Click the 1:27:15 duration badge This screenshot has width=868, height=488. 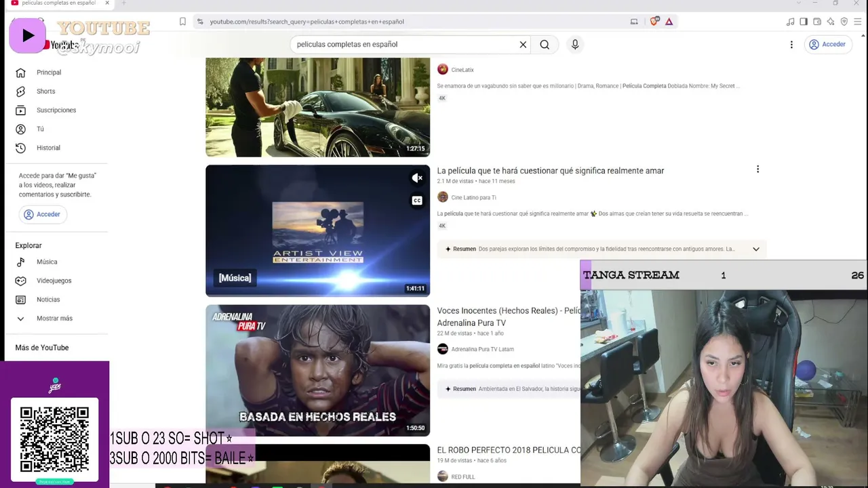[x=415, y=148]
